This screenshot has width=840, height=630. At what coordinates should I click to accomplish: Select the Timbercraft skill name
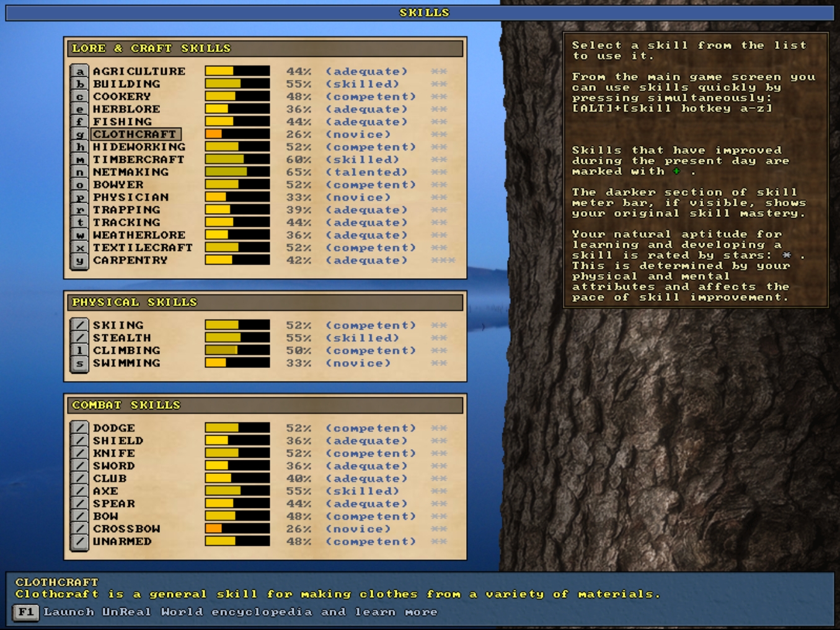coord(138,160)
